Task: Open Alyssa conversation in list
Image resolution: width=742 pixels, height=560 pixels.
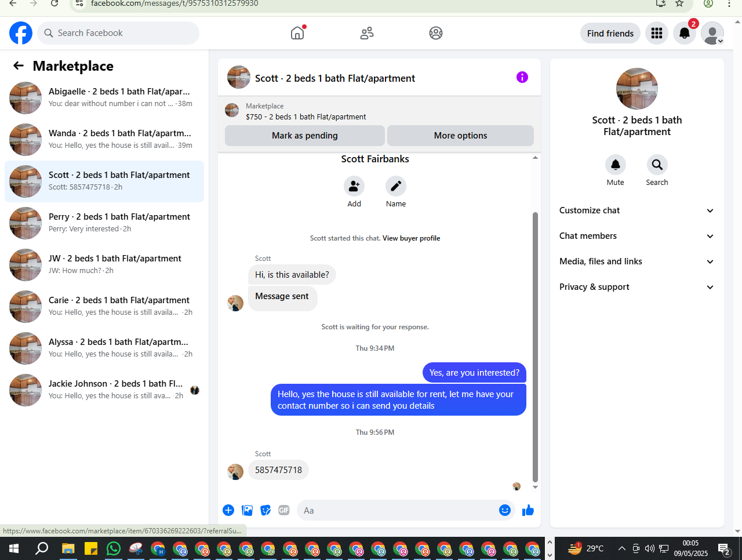Action: 104,348
